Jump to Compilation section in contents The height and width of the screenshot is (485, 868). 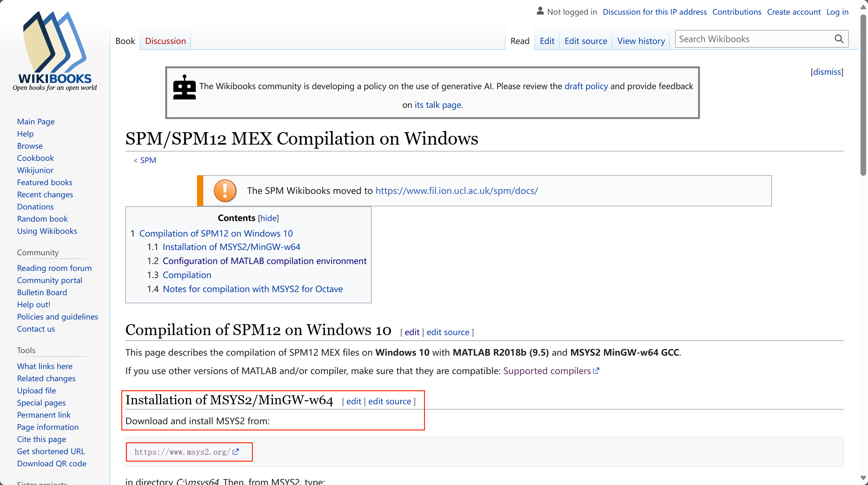tap(187, 275)
